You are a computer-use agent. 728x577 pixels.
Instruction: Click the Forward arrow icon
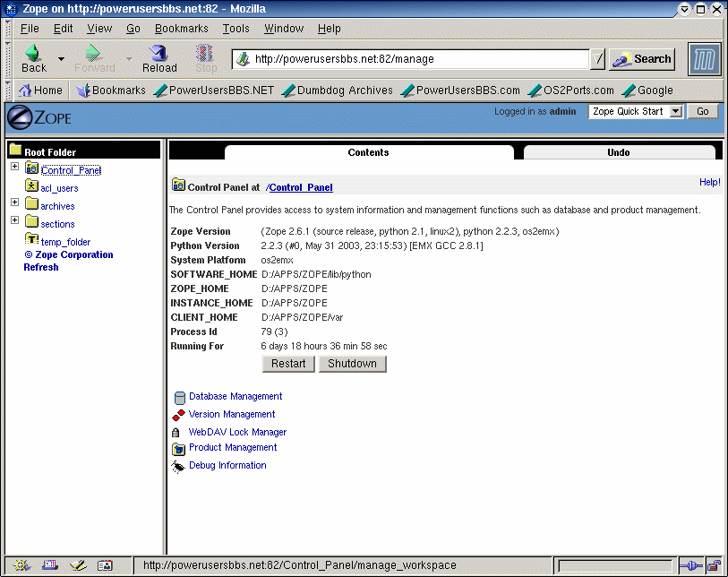point(93,54)
